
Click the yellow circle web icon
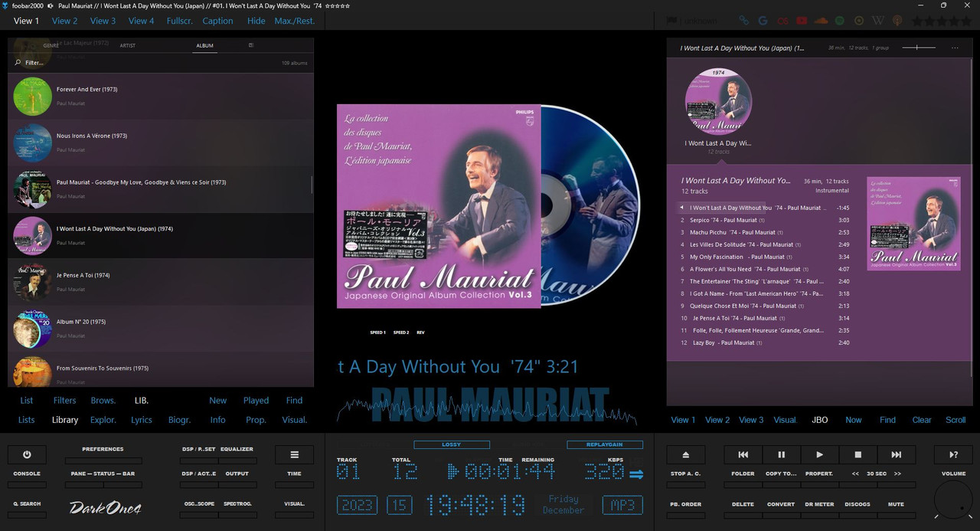coord(858,21)
